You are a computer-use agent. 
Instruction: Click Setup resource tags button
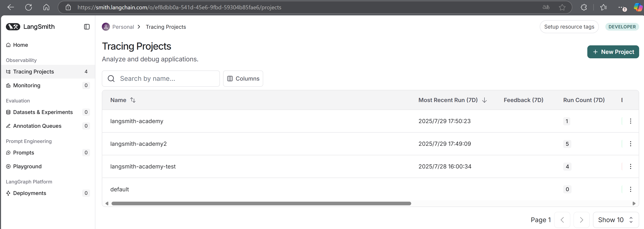coord(569,27)
